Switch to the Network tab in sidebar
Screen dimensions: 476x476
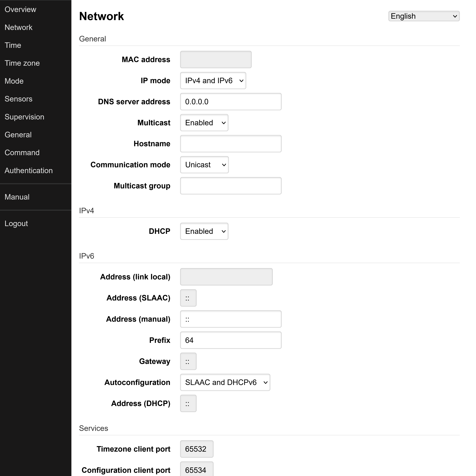18,27
